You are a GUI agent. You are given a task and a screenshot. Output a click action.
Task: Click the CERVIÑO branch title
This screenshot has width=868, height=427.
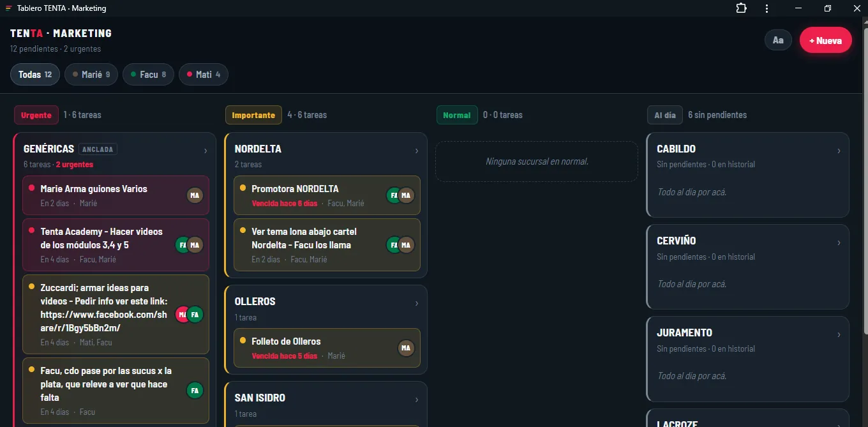[676, 241]
